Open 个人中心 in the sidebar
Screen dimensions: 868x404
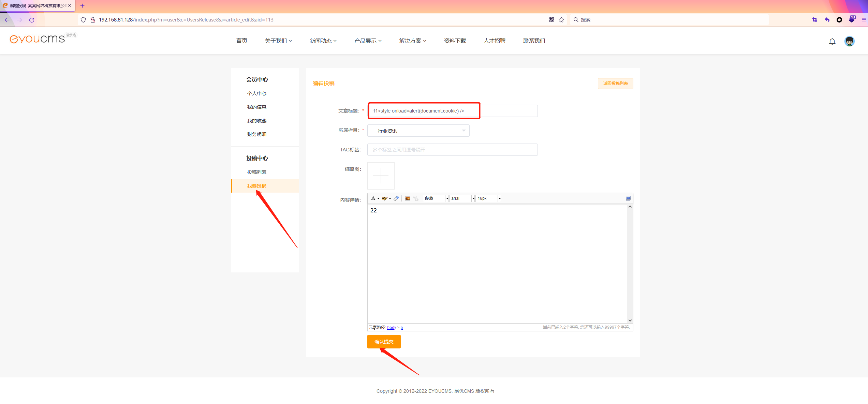257,93
